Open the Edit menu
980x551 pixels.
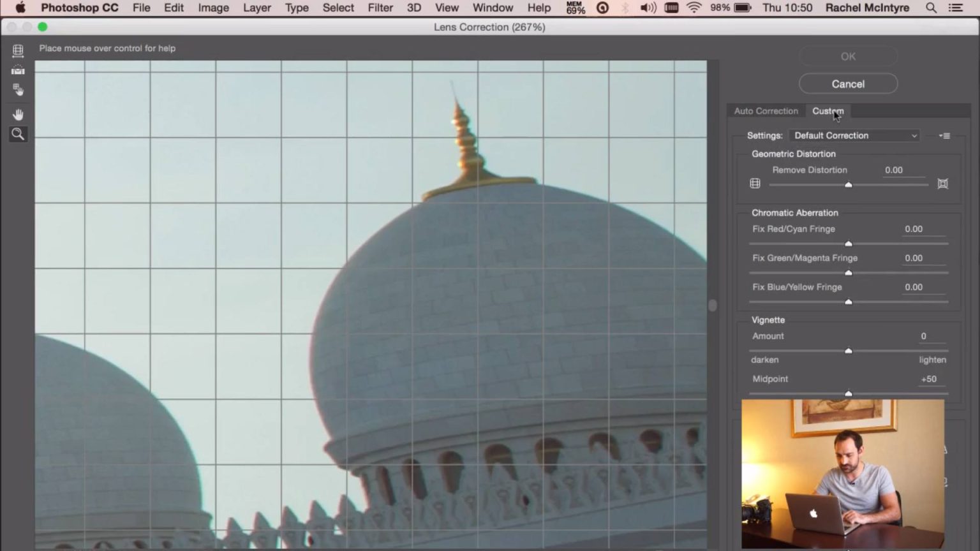point(174,8)
